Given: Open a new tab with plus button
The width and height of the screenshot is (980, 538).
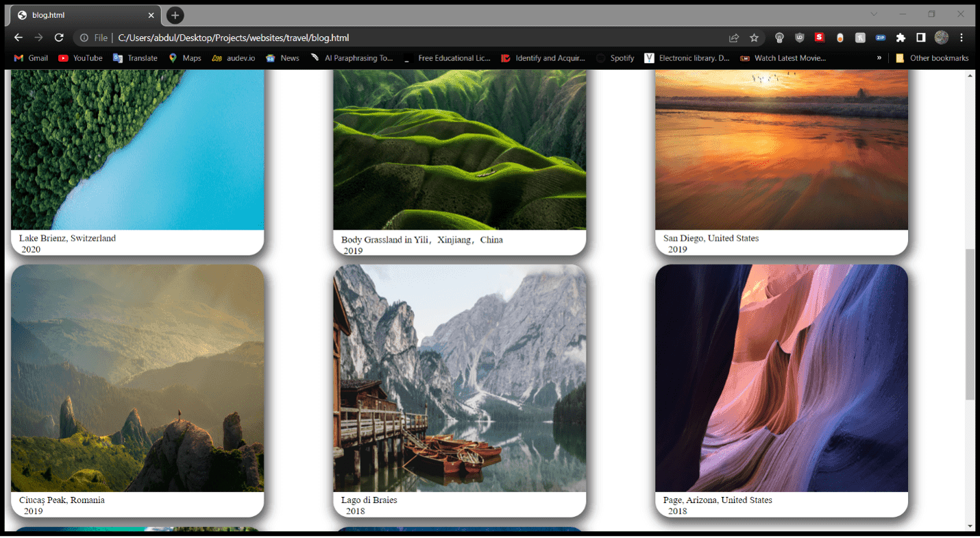Looking at the screenshot, I should 175,15.
